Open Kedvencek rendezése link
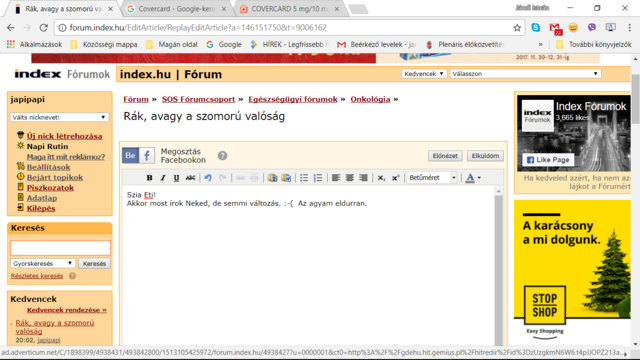This screenshot has height=360, width=640. (67, 310)
